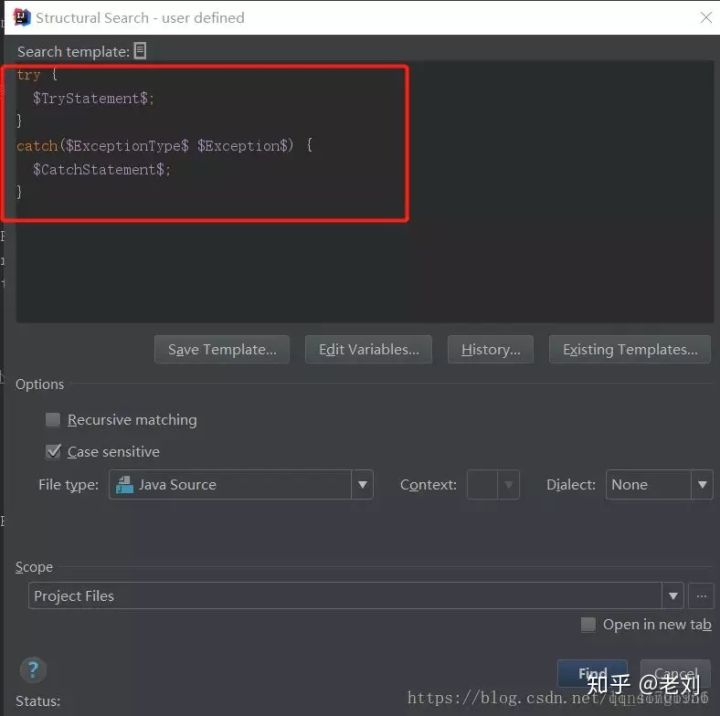The height and width of the screenshot is (716, 720).
Task: Open the help question mark icon
Action: [x=33, y=670]
